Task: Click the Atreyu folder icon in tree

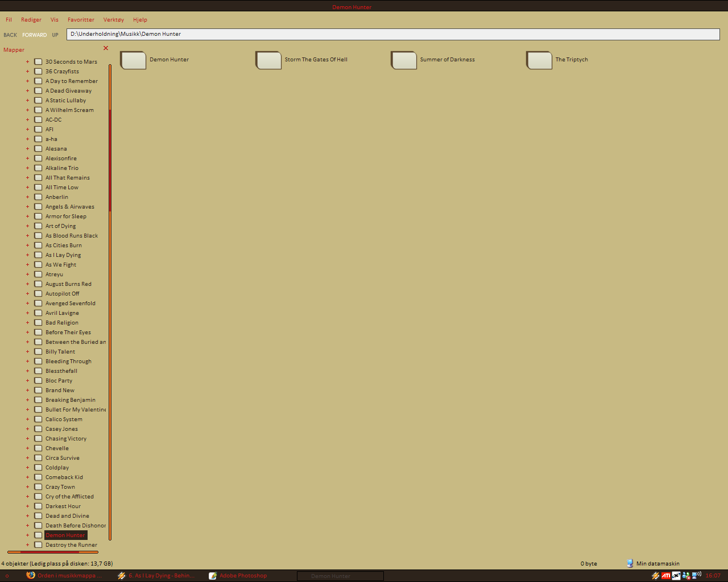Action: 38,274
